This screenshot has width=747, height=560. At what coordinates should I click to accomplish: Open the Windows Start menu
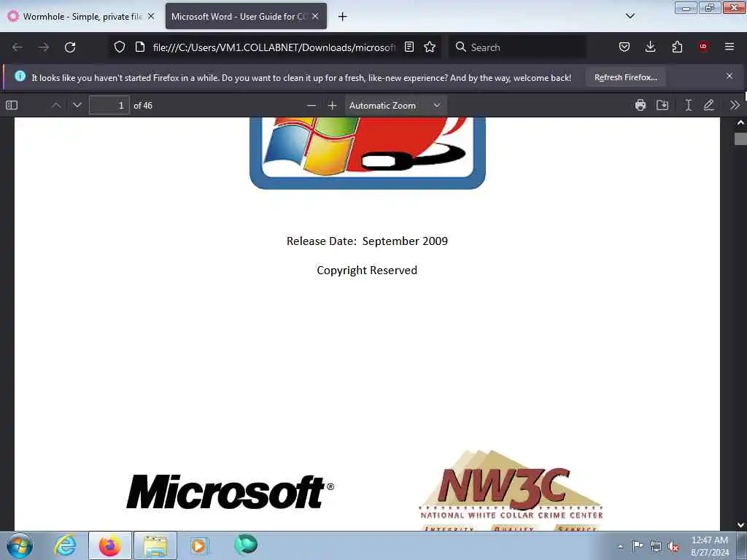point(20,545)
